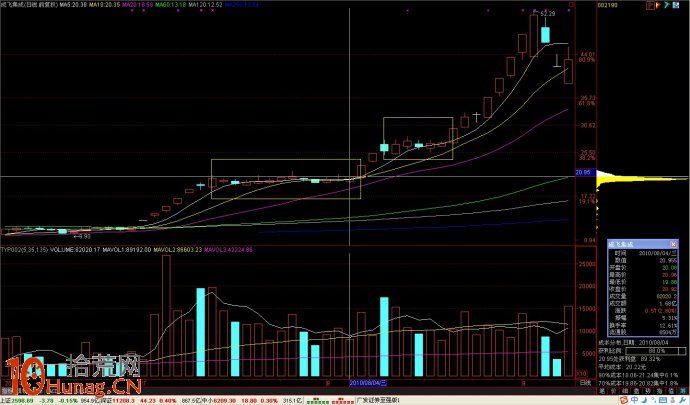Click the MA60:13.18 indicator label
This screenshot has width=690, height=405.
(171, 4)
